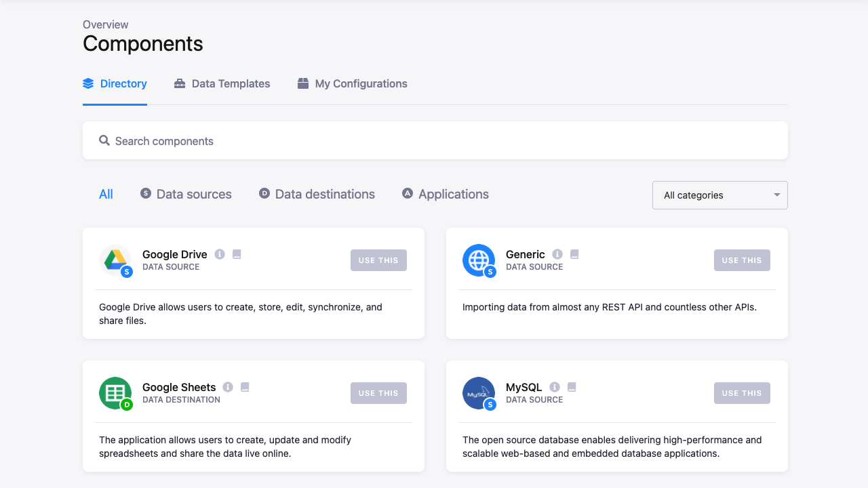Click the search magnifier icon
Viewport: 868px width, 488px height.
(104, 140)
